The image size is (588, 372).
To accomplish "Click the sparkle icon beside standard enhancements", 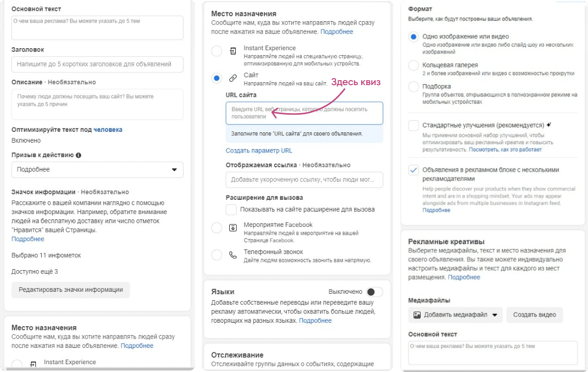I will (549, 125).
